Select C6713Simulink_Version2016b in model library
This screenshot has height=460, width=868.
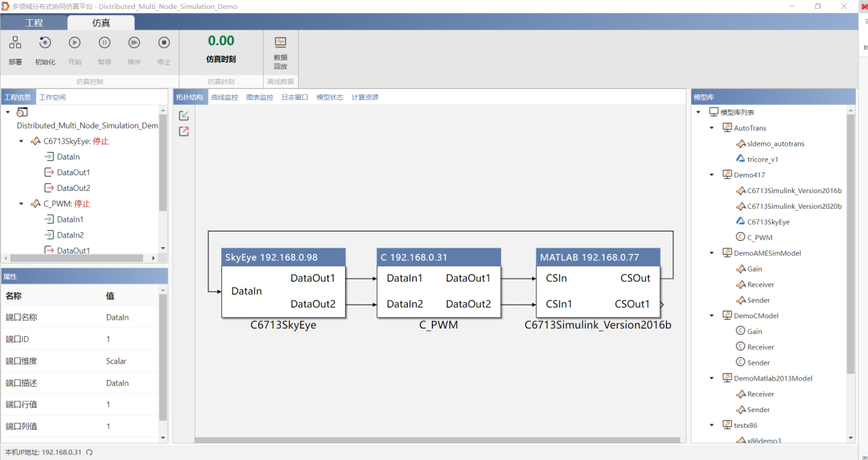pyautogui.click(x=794, y=191)
